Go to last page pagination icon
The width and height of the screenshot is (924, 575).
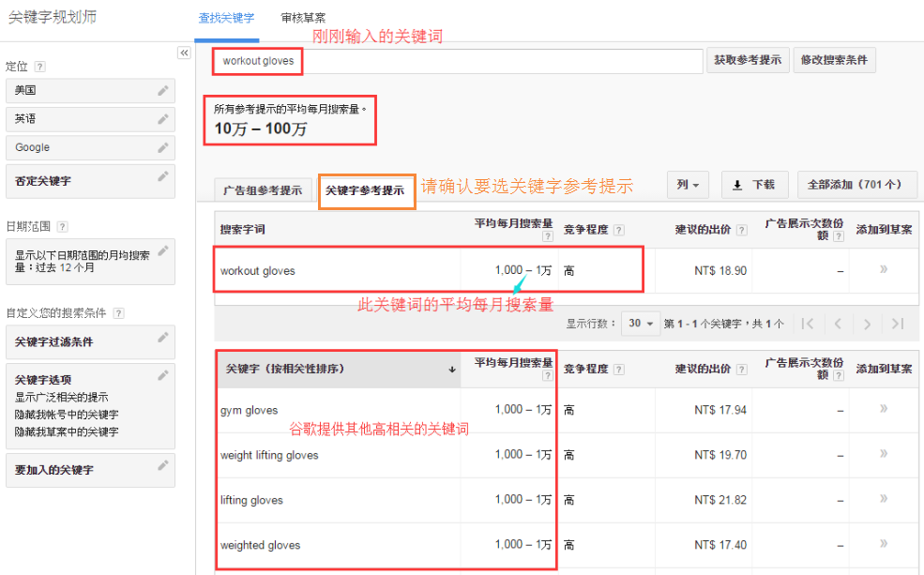[898, 324]
